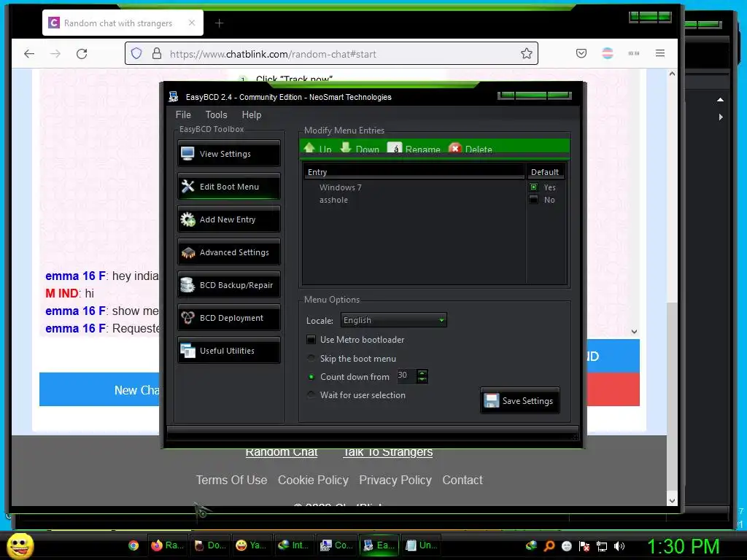
Task: Enable Use Metro bootloader checkbox
Action: pyautogui.click(x=311, y=340)
